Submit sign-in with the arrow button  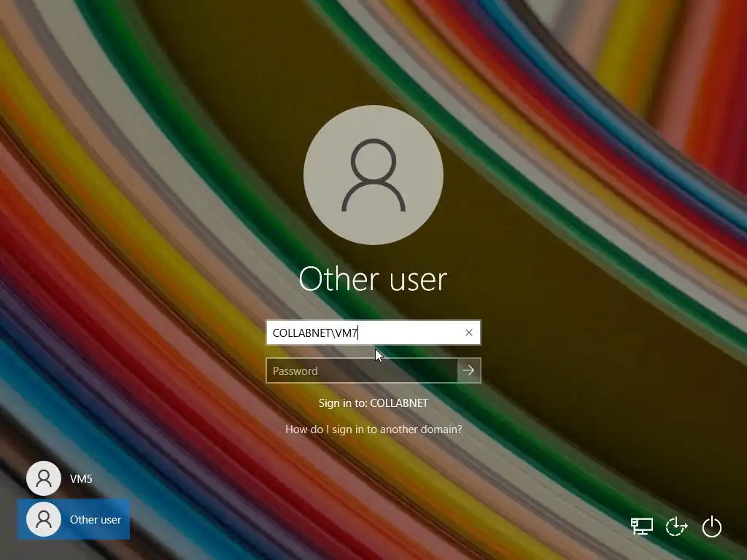pyautogui.click(x=469, y=370)
